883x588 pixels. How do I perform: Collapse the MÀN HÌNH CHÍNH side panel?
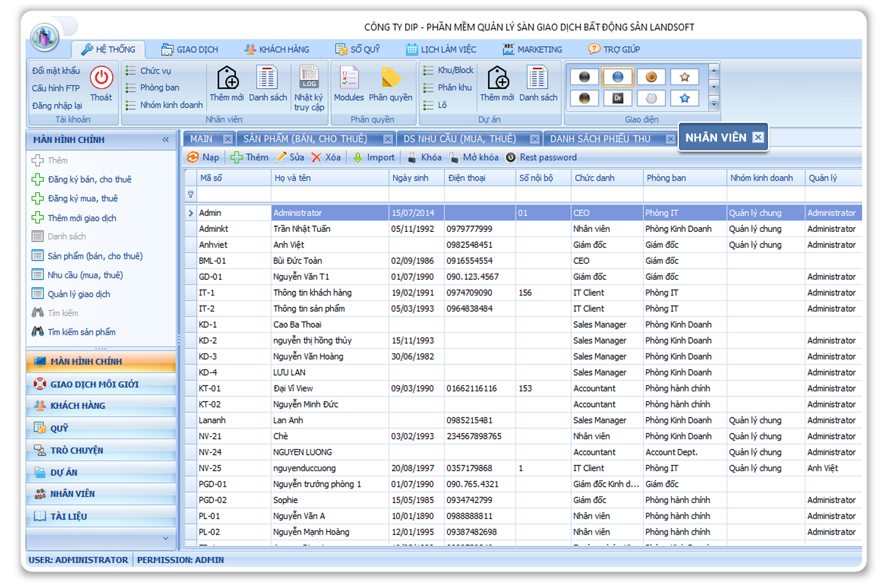pos(166,140)
